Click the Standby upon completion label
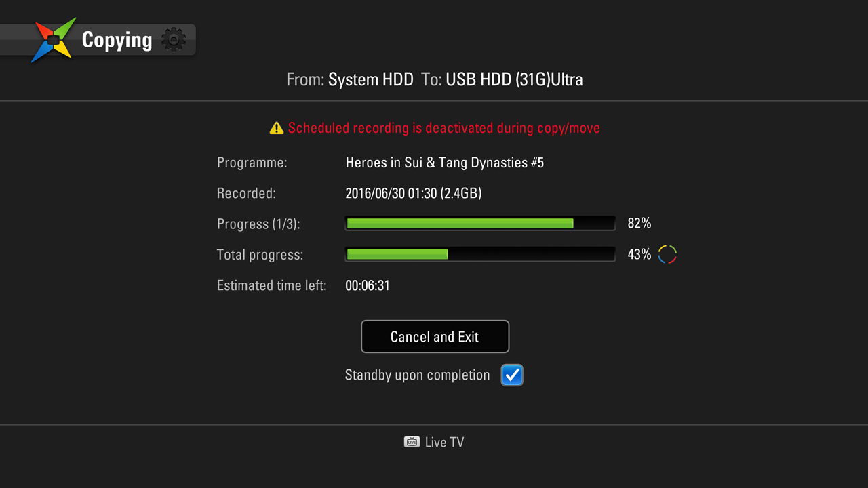Viewport: 868px width, 488px height. click(417, 375)
